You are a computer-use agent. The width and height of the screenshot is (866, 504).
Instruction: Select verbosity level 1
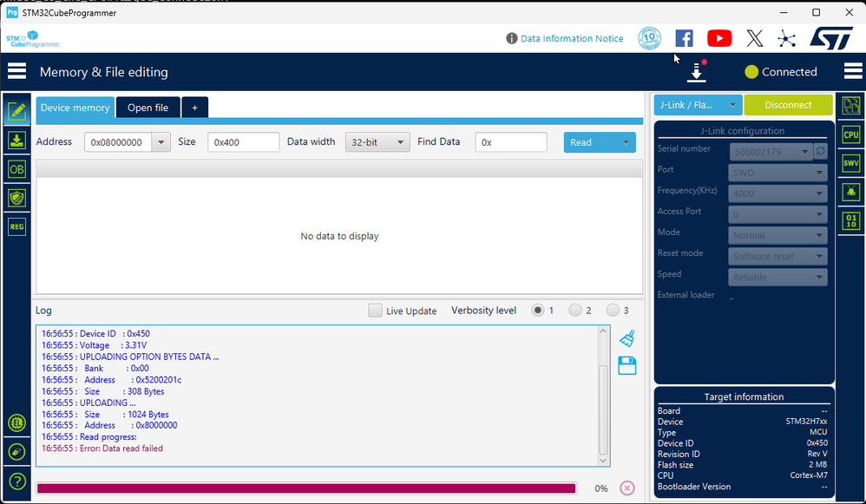pos(537,311)
